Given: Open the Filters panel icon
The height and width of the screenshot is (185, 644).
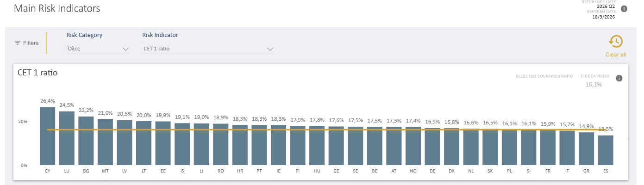Looking at the screenshot, I should [x=18, y=43].
